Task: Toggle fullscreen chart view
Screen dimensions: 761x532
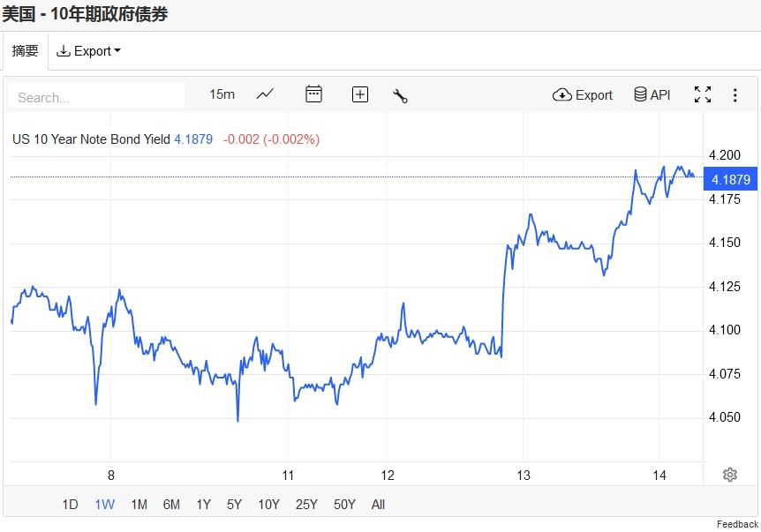Action: (x=702, y=94)
